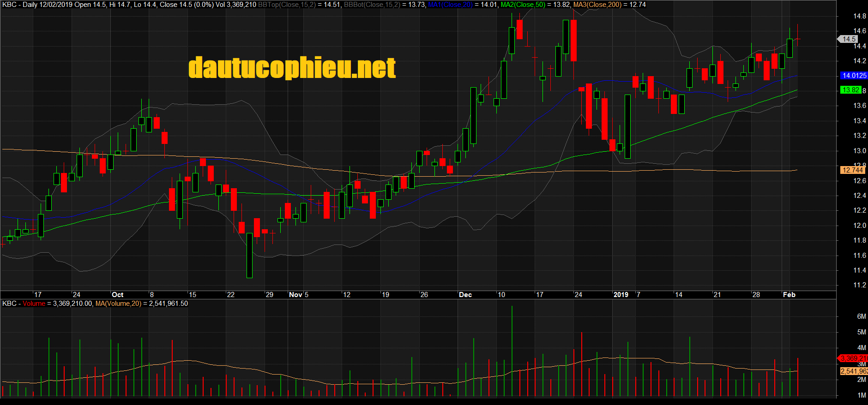Select the BBBot(Close,15,2) indicator label

click(x=372, y=5)
